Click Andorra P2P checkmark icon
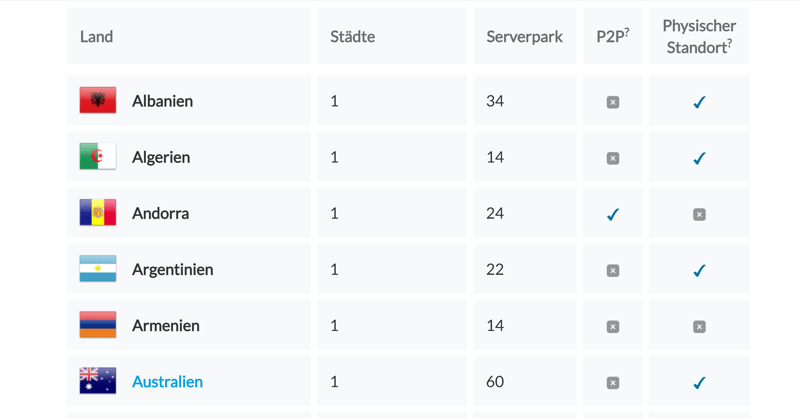The image size is (800, 418). click(613, 214)
